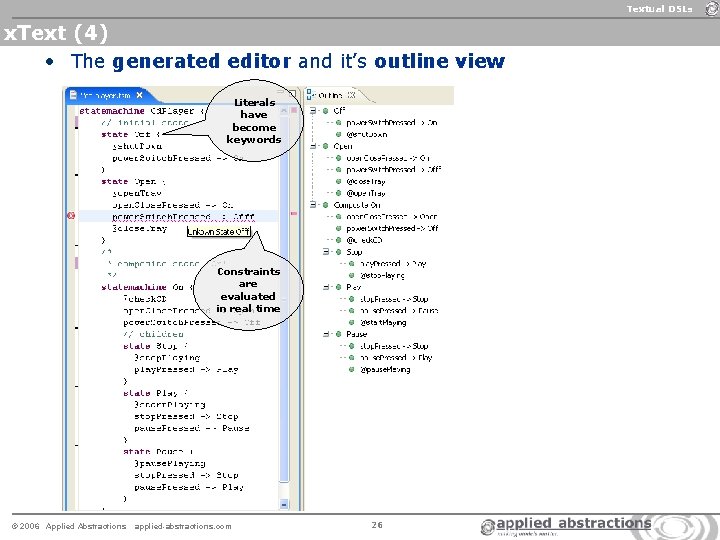Collapse the Off node in Outline
Image resolution: width=720 pixels, height=540 pixels.
(x=313, y=111)
